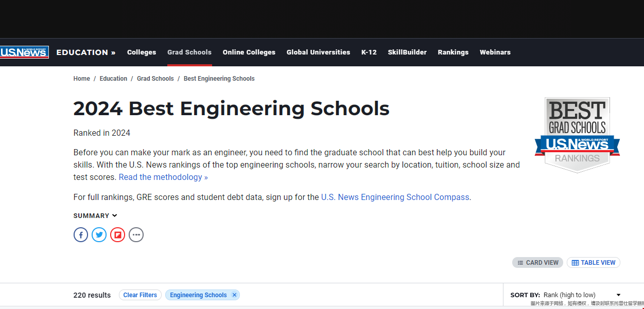Open U.S. News Engineering School Compass link
The height and width of the screenshot is (309, 644).
click(x=395, y=197)
